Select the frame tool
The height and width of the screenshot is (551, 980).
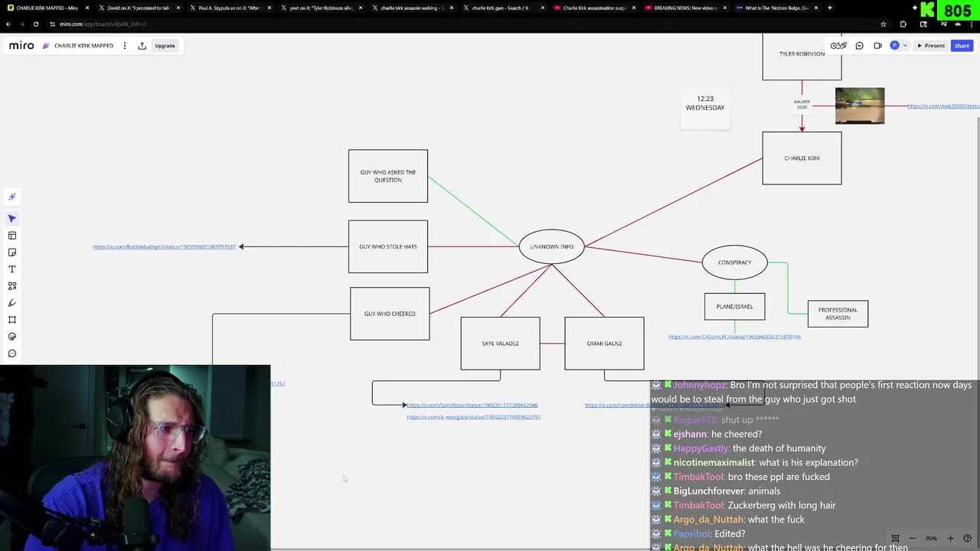12,320
